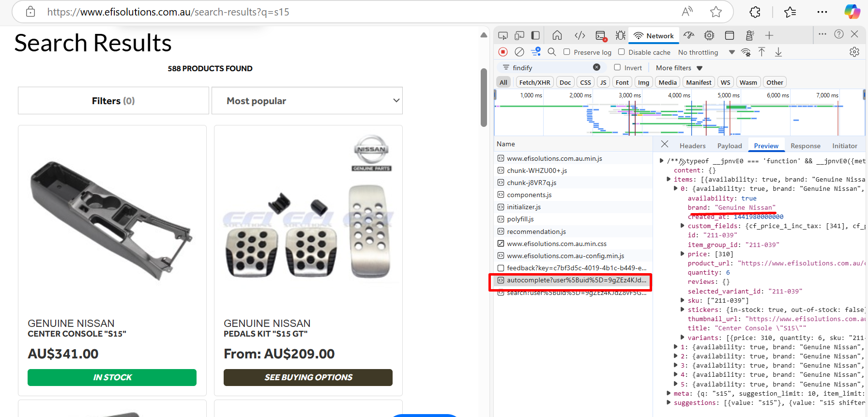Screen dimensions: 868x417
Task: Open the Performance panel icon
Action: [x=689, y=35]
